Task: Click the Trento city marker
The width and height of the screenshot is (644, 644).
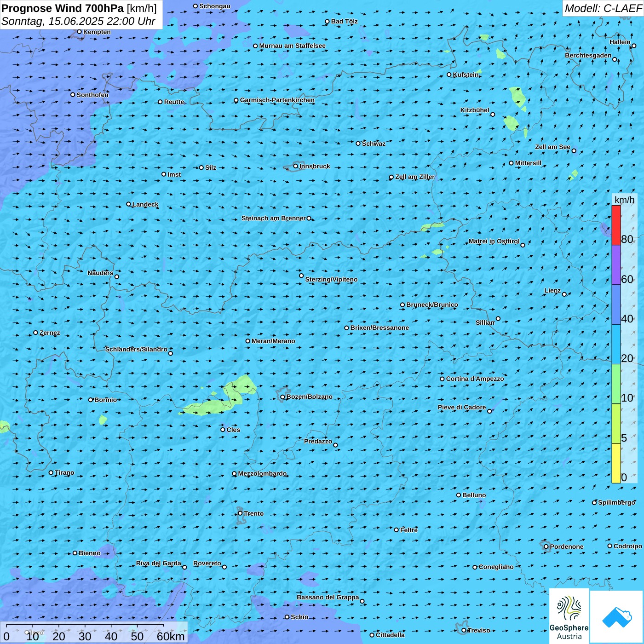Action: pos(240,513)
